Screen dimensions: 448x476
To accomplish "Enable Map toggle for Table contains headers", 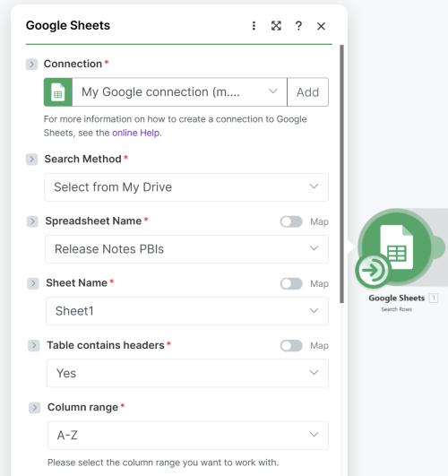I will tap(291, 345).
